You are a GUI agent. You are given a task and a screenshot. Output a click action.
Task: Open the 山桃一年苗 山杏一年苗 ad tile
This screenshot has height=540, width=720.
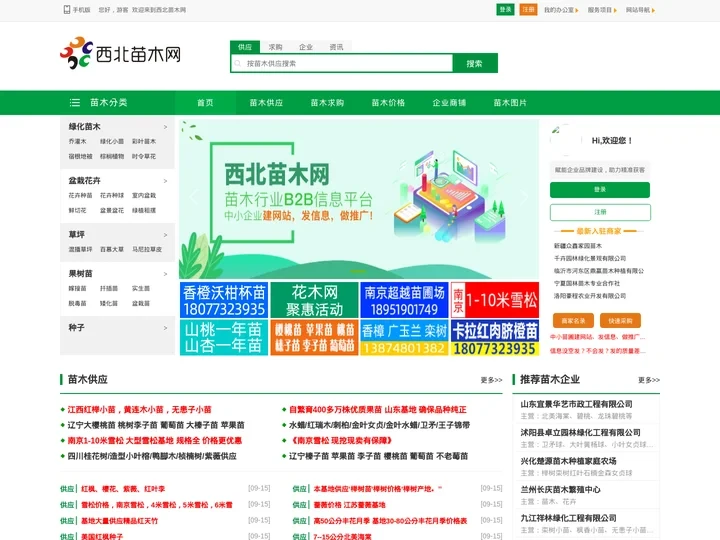pyautogui.click(x=224, y=338)
